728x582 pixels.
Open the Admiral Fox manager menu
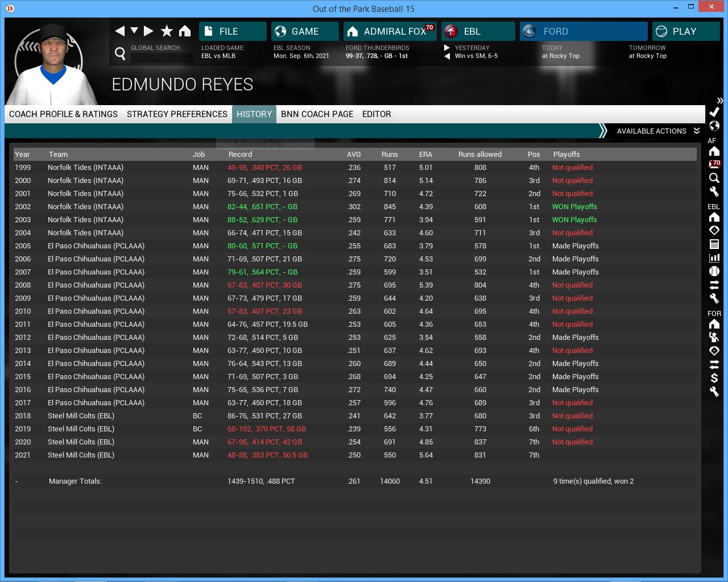point(390,31)
